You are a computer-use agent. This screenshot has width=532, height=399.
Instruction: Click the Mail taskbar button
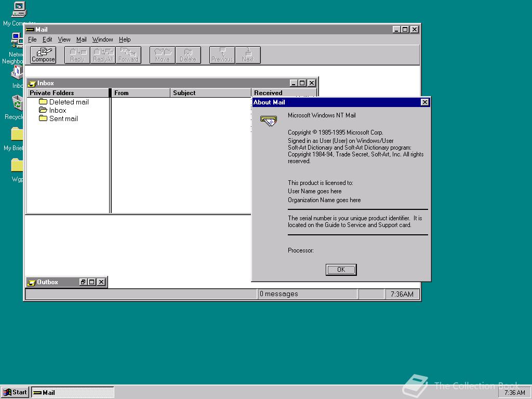click(x=73, y=393)
